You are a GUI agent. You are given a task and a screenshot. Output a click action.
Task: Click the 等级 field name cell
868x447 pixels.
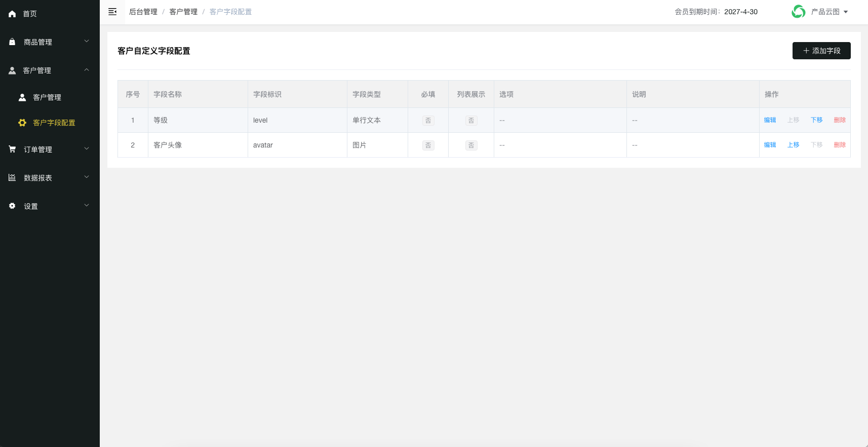pos(198,120)
